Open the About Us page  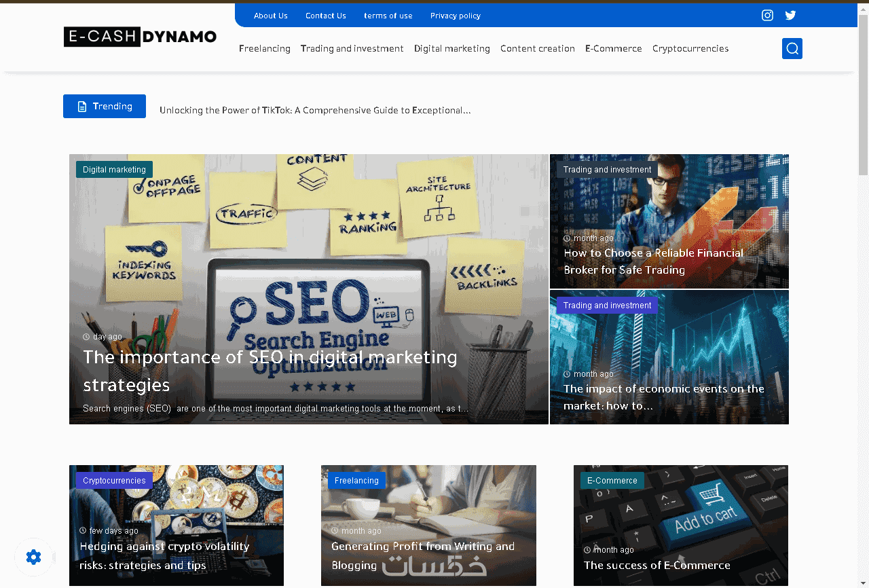click(x=271, y=16)
